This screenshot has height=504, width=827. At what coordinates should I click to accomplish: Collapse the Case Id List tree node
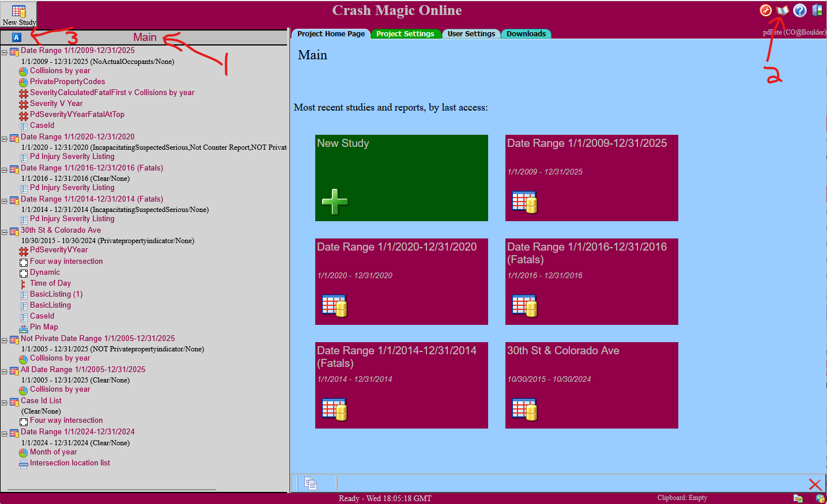pos(5,403)
